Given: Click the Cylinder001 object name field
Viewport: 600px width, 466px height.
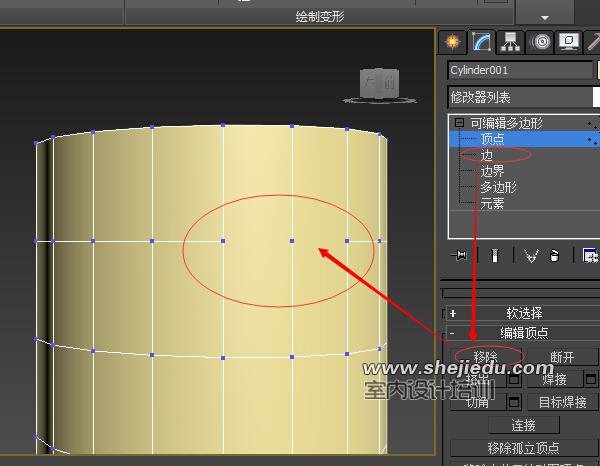Looking at the screenshot, I should tap(520, 70).
